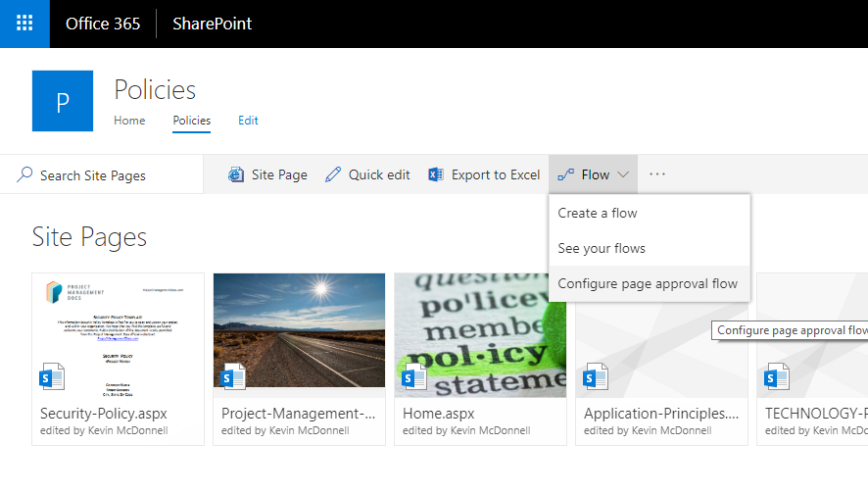
Task: Click the Site Page globe icon
Action: click(x=236, y=174)
